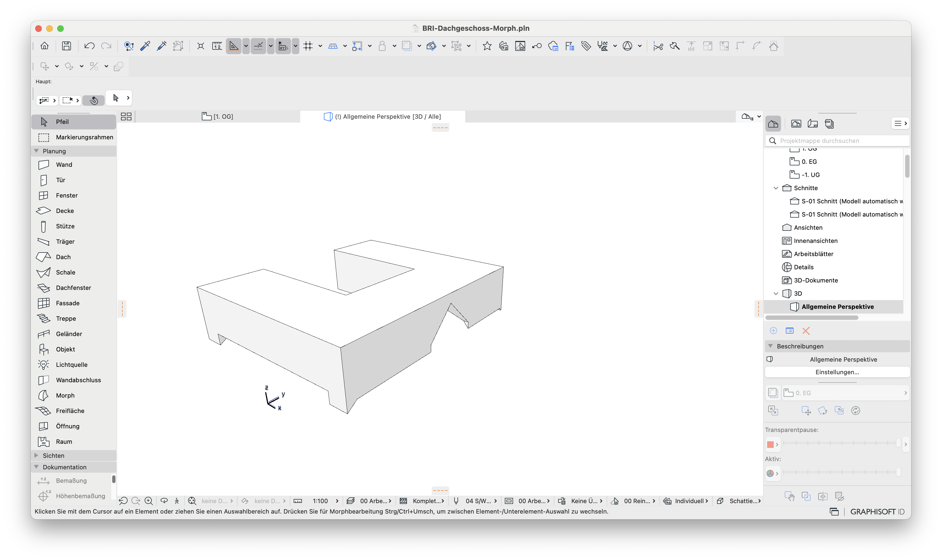Click the eyedropper pick-up parameters icon

tap(145, 46)
